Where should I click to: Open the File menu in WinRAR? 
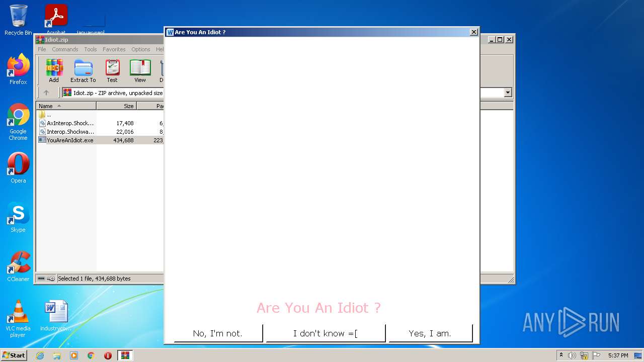[42, 49]
